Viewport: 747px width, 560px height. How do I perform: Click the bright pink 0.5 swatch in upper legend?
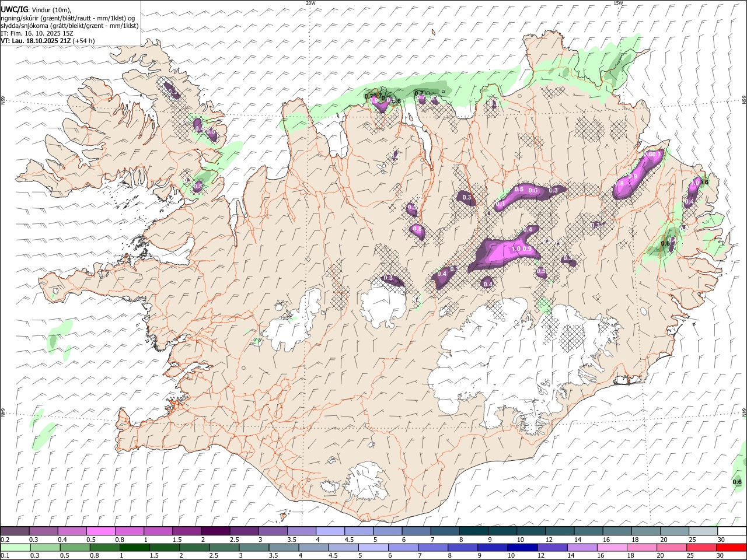pos(101,531)
